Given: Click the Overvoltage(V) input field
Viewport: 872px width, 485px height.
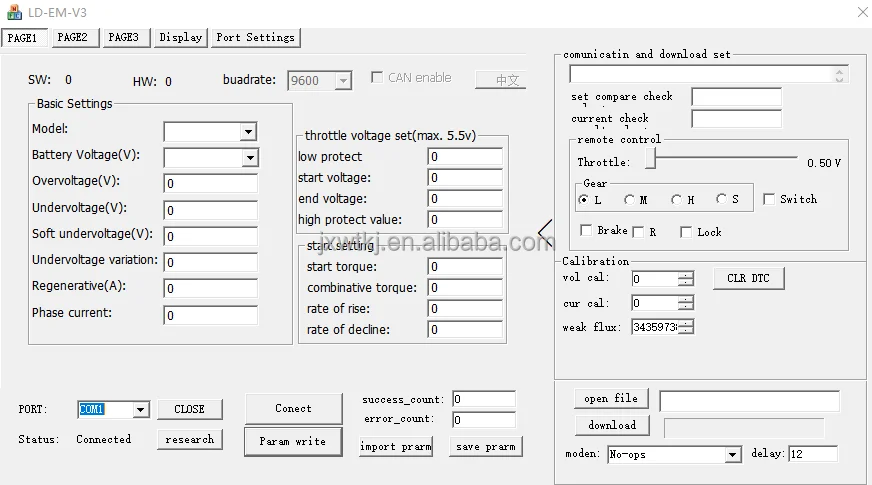Looking at the screenshot, I should coord(210,184).
